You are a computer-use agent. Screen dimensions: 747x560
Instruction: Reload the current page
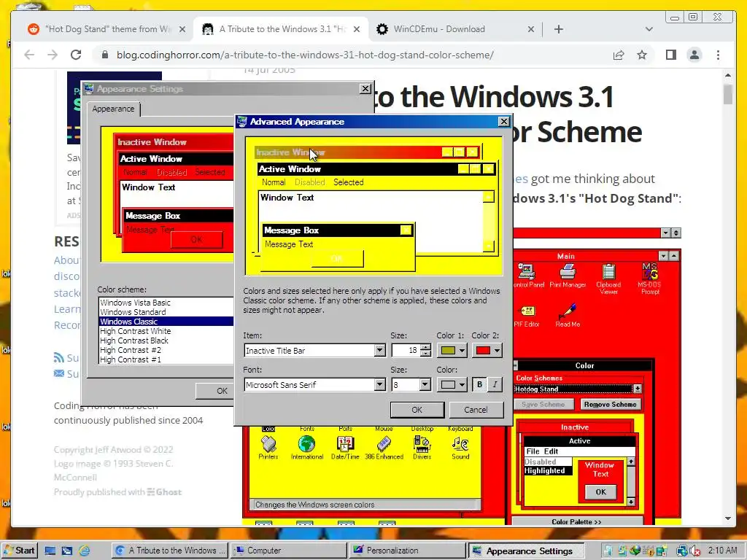point(76,55)
